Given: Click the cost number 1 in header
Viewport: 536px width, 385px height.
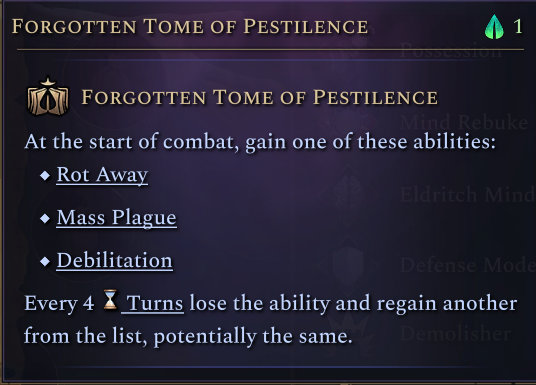Looking at the screenshot, I should (518, 27).
